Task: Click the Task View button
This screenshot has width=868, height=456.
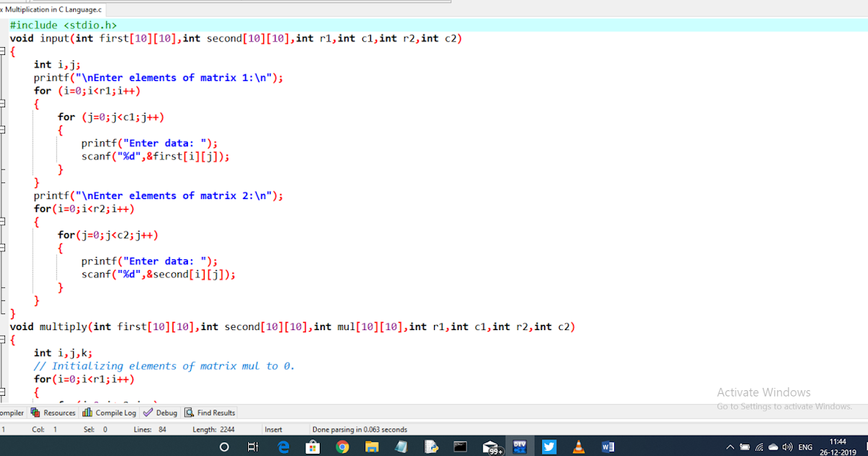Action: (x=252, y=447)
